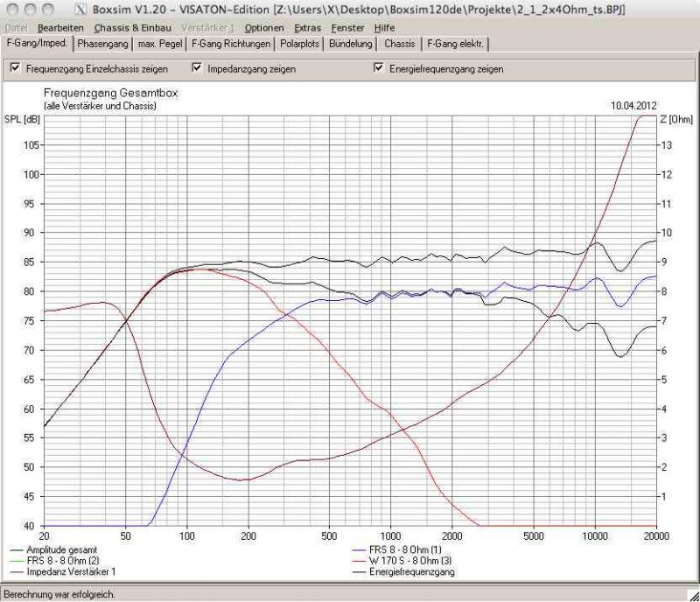Switch to the Bündelung tab
700x602 pixels.
click(x=351, y=44)
